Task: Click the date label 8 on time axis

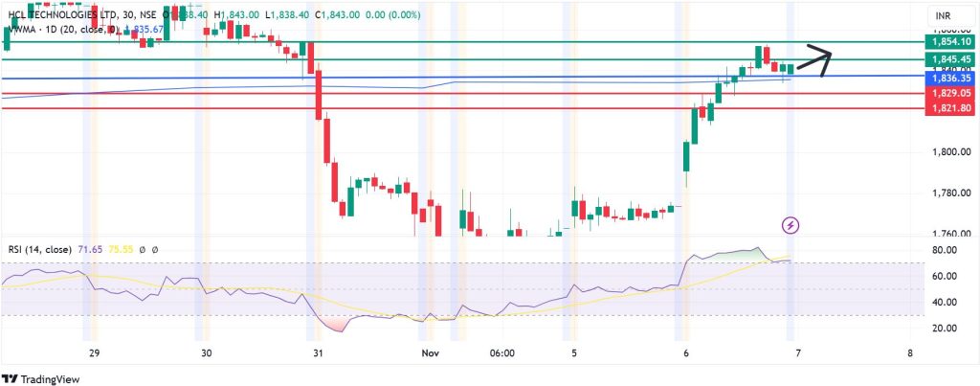Action: (910, 352)
